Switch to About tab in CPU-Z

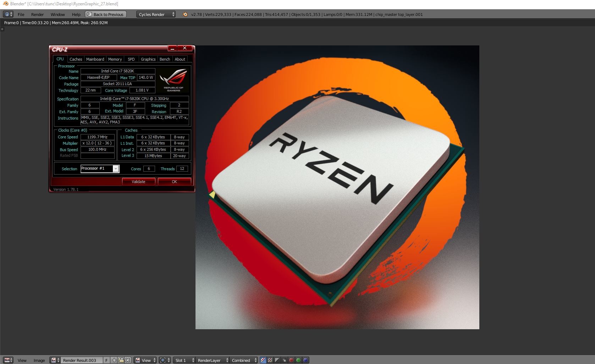pos(180,59)
